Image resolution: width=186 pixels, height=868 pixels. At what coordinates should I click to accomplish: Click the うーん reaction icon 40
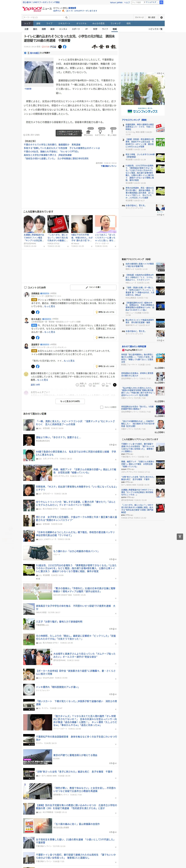104,385
